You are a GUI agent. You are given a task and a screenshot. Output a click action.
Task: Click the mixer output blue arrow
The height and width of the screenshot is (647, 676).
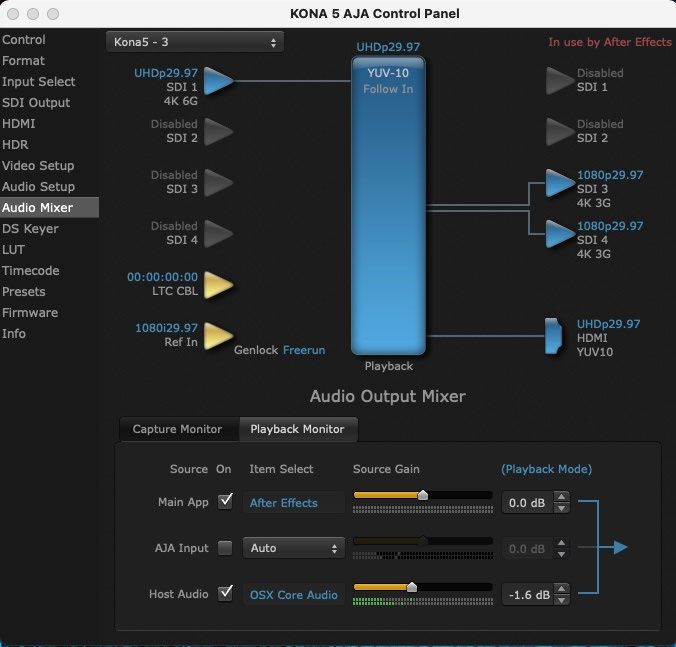[x=620, y=547]
